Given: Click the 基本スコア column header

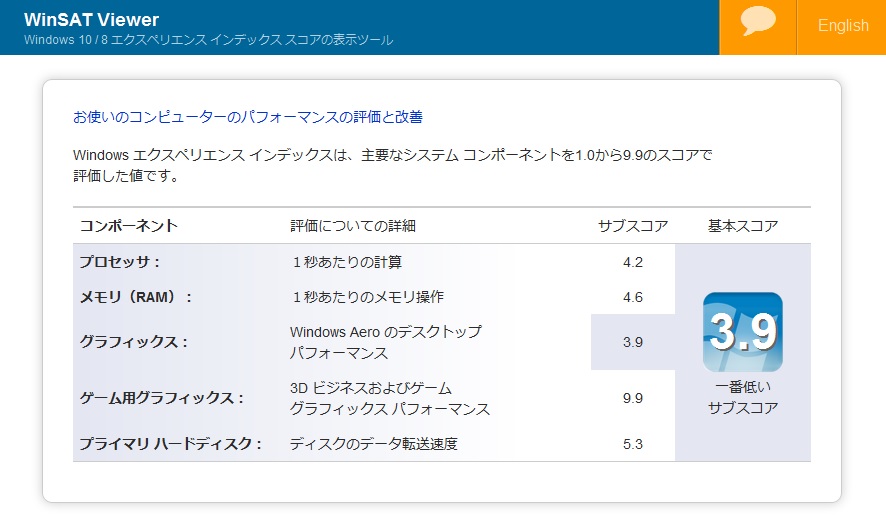Looking at the screenshot, I should pyautogui.click(x=743, y=226).
